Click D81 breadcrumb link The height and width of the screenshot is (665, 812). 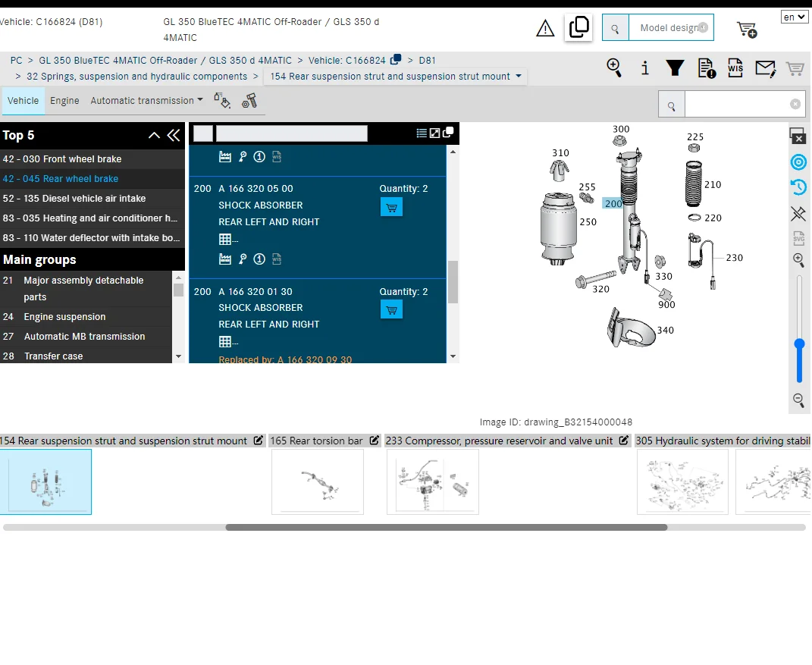(x=428, y=60)
